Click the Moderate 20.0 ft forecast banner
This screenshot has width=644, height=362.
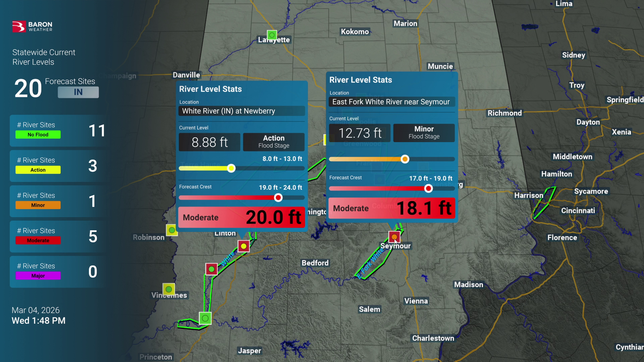[x=241, y=218]
